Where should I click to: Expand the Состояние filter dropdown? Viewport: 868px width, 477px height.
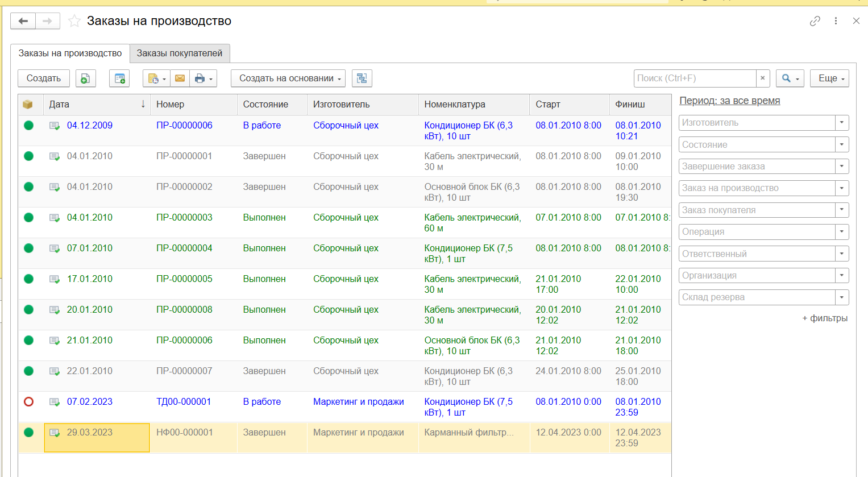[842, 144]
